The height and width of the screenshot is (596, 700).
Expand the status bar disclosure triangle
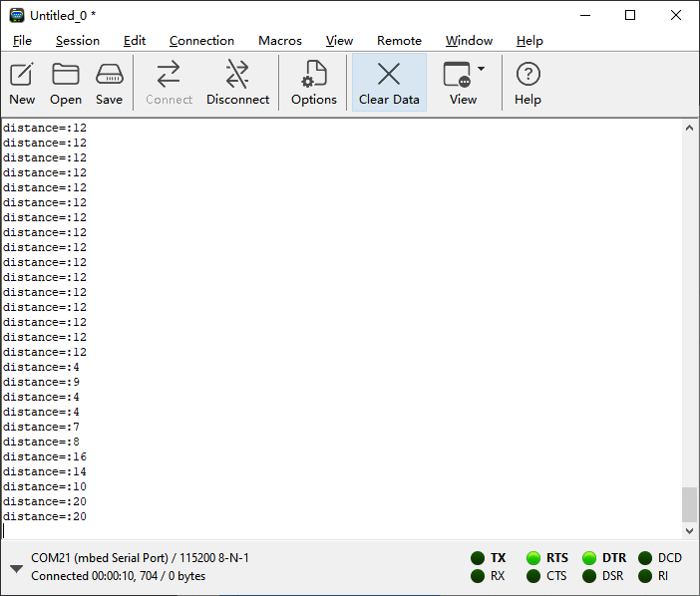click(16, 569)
